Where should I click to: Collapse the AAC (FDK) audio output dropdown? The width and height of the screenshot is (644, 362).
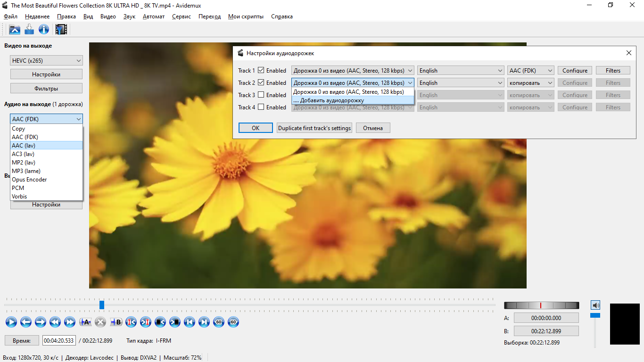tap(46, 119)
